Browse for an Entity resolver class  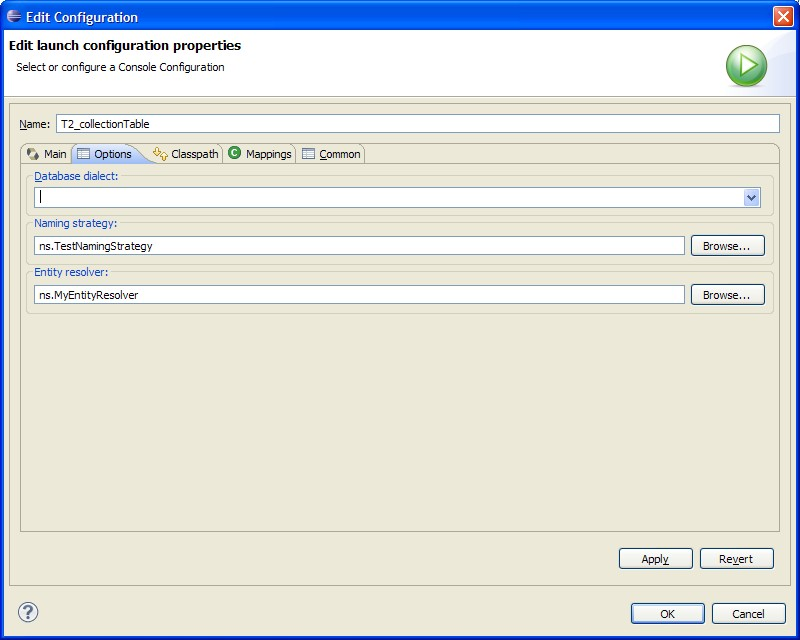point(728,294)
